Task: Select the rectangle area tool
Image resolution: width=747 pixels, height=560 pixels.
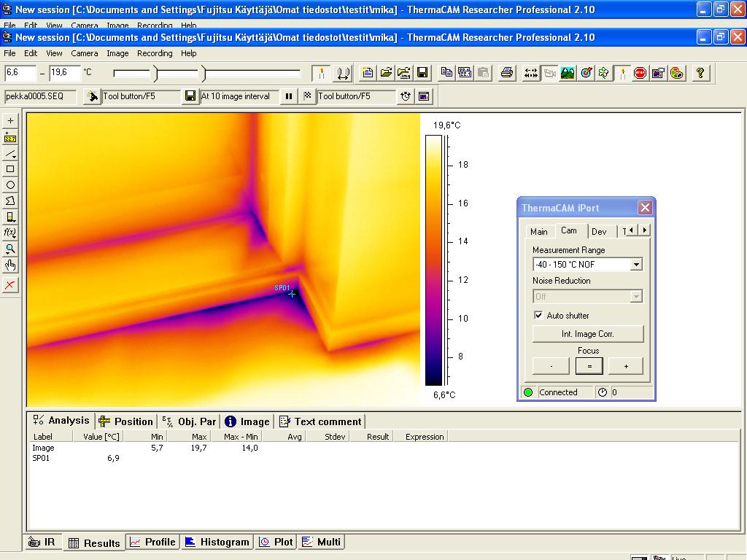Action: coord(10,169)
